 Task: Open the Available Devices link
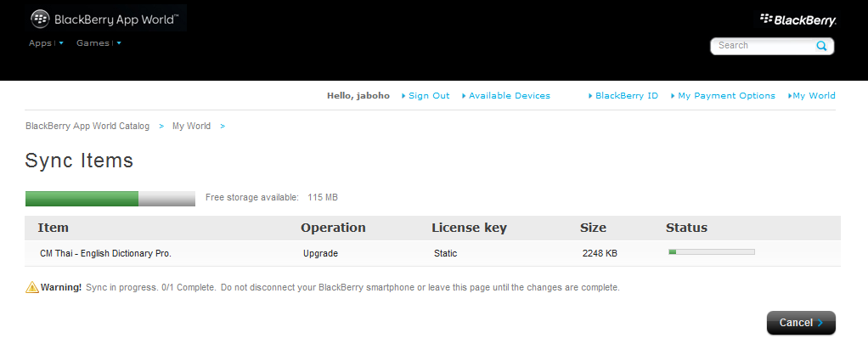[506, 96]
